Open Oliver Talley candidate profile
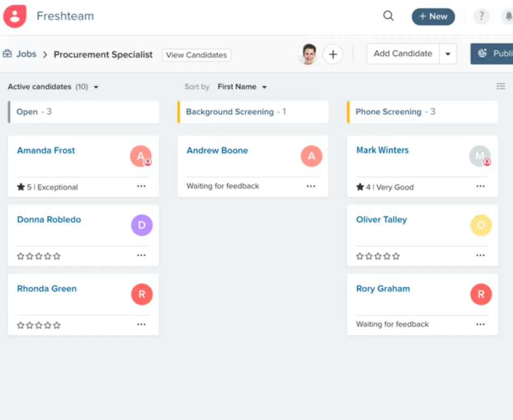The width and height of the screenshot is (513, 420). point(381,220)
